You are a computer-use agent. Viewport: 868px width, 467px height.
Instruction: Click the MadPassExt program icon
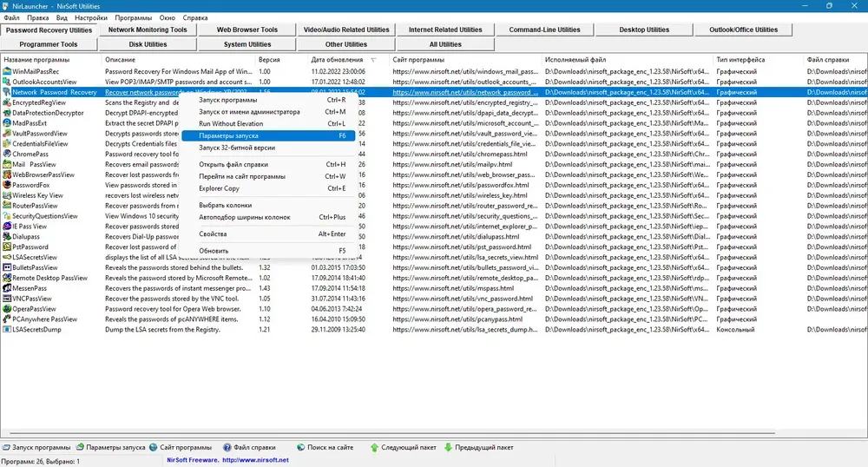point(7,123)
